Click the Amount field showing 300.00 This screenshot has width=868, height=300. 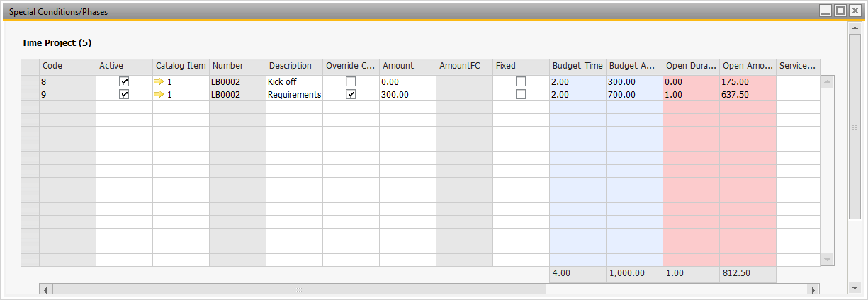pos(407,94)
